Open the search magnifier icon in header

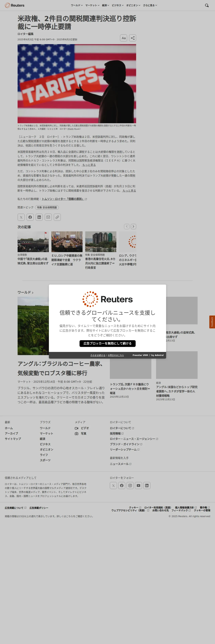[x=207, y=5]
